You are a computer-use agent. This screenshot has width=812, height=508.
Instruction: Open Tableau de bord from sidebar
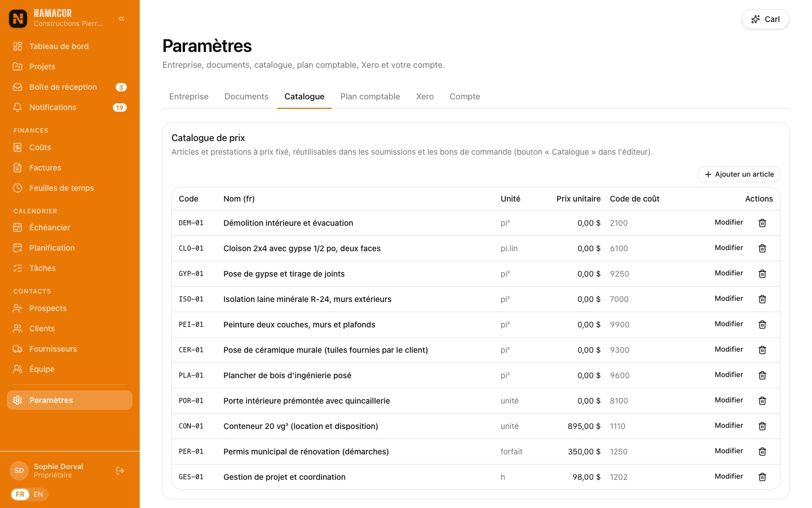click(x=69, y=46)
